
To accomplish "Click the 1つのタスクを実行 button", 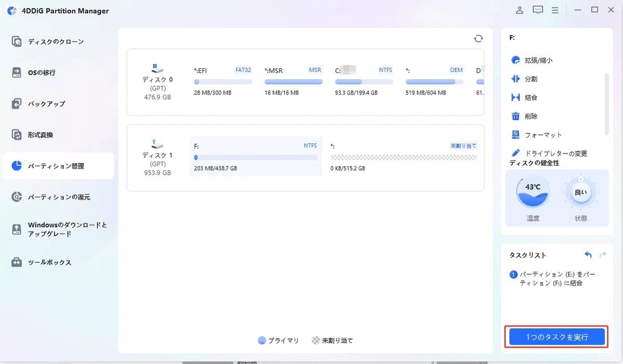I will (x=557, y=337).
